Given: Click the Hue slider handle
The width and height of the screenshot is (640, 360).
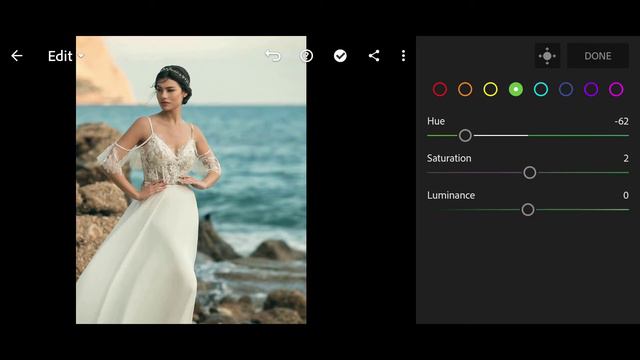Looking at the screenshot, I should 465,136.
